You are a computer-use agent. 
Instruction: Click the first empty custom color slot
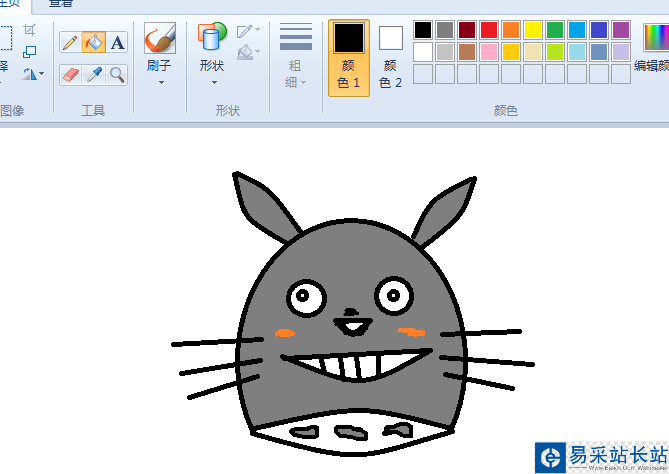pos(423,74)
